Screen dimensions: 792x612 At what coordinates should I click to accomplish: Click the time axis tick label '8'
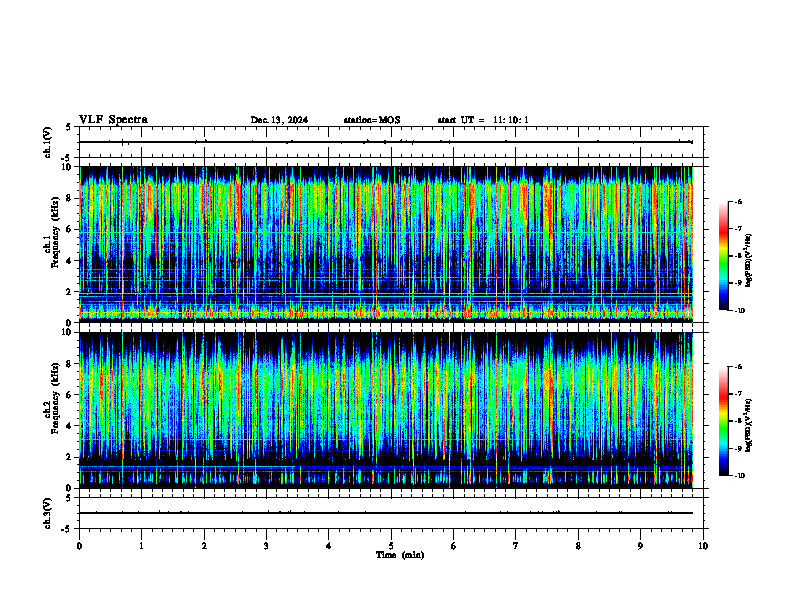(578, 546)
